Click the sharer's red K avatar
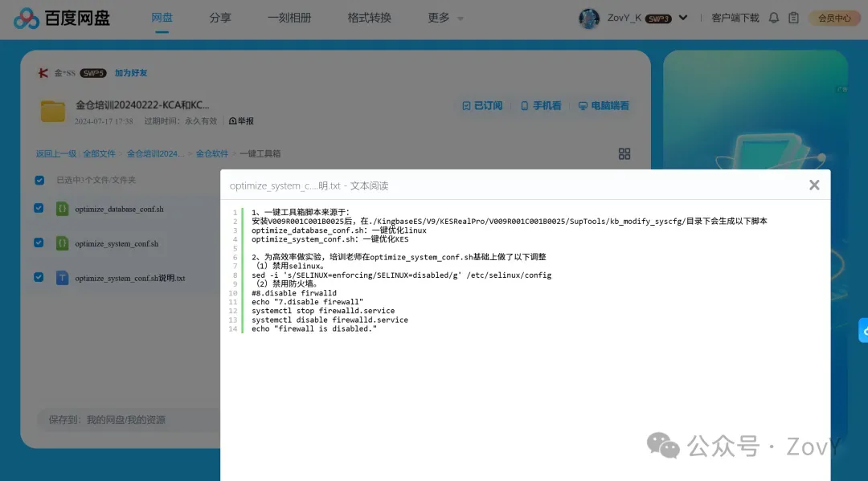 click(43, 73)
